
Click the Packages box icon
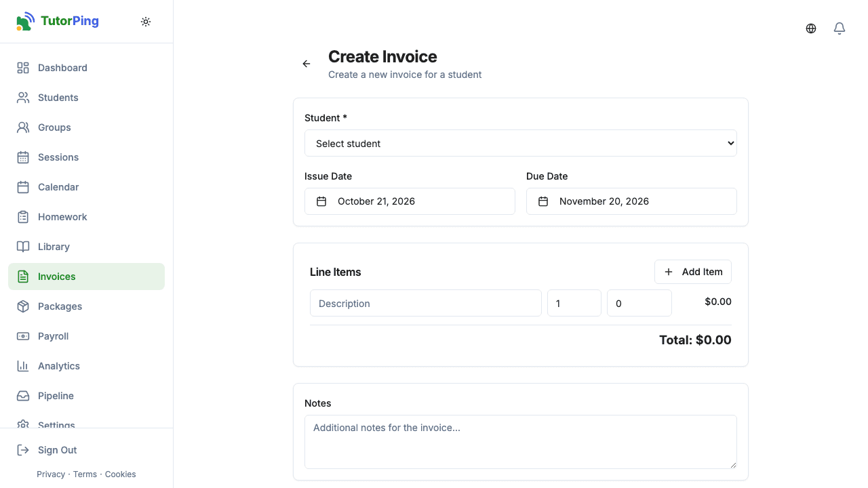(x=23, y=306)
